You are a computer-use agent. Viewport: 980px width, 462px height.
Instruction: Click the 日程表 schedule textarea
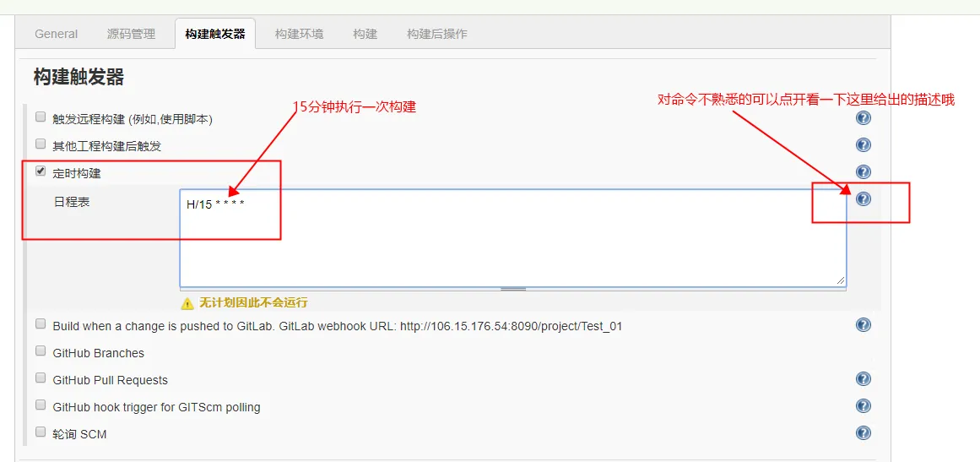(513, 237)
